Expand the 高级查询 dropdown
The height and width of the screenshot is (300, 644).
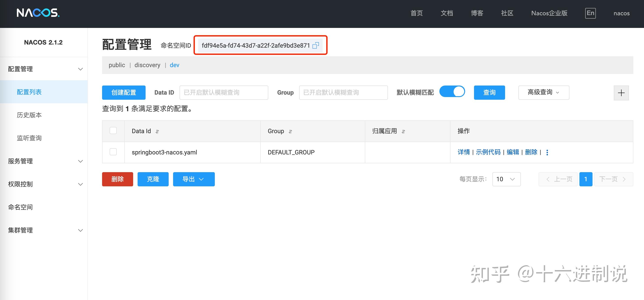[x=543, y=93]
